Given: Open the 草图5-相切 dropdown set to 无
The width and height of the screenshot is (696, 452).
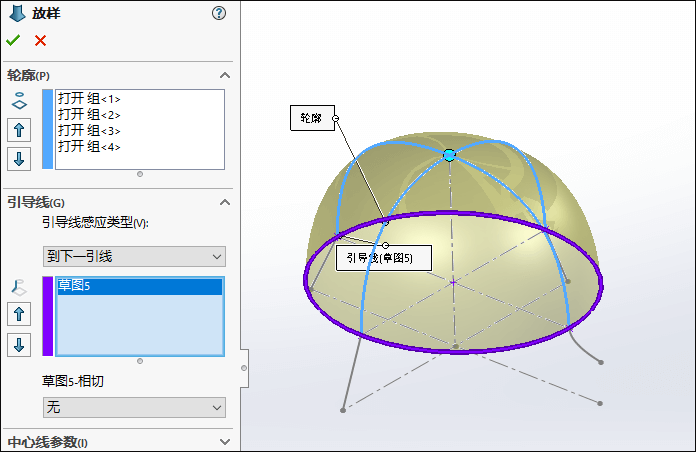Looking at the screenshot, I should (x=134, y=407).
